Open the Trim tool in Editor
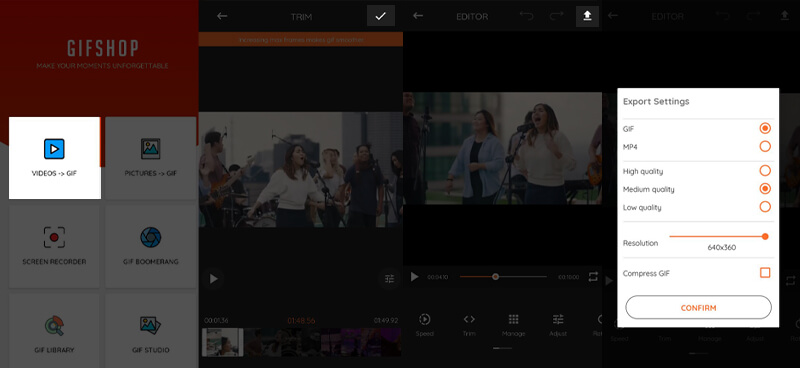 click(469, 325)
